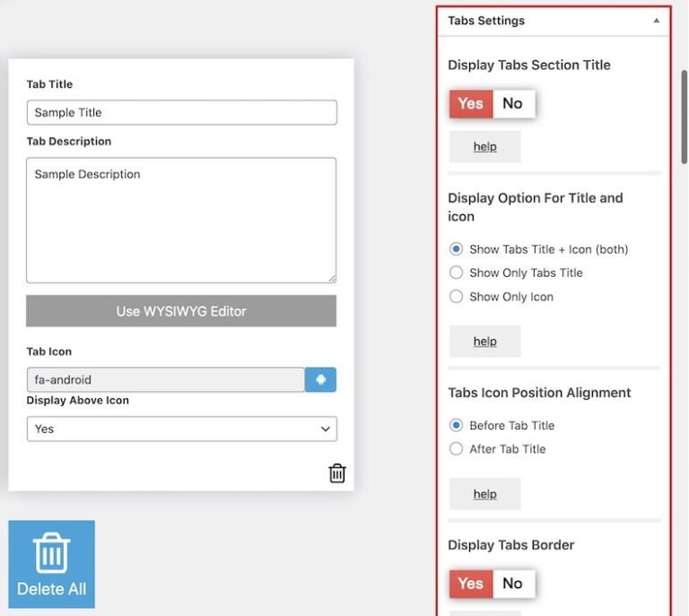Click help under Display Option For Title
Screen dimensions: 689x616
point(484,342)
